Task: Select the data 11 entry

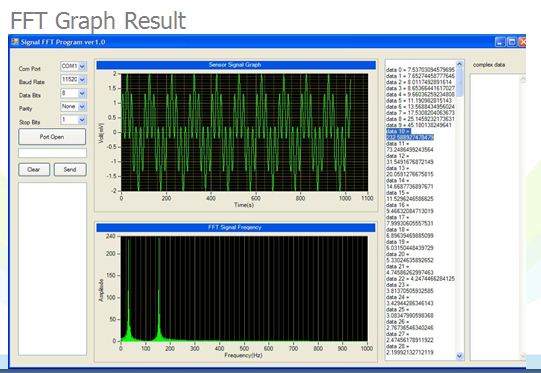Action: click(x=410, y=147)
